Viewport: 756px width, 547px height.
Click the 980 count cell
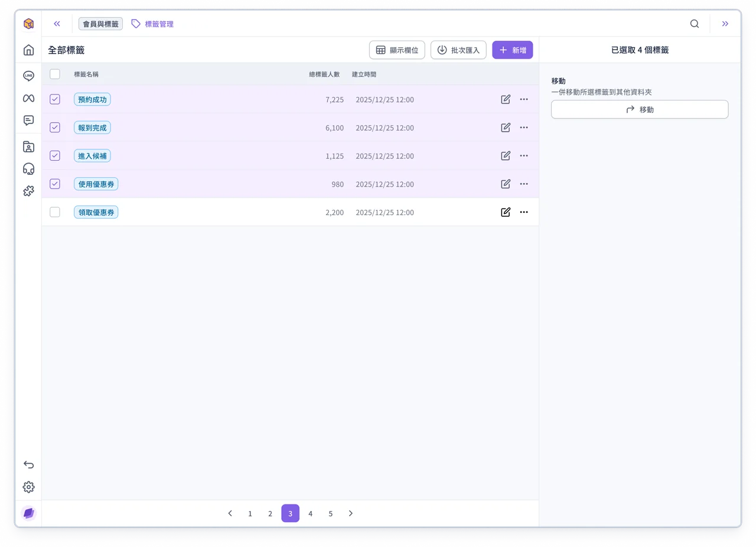click(337, 184)
